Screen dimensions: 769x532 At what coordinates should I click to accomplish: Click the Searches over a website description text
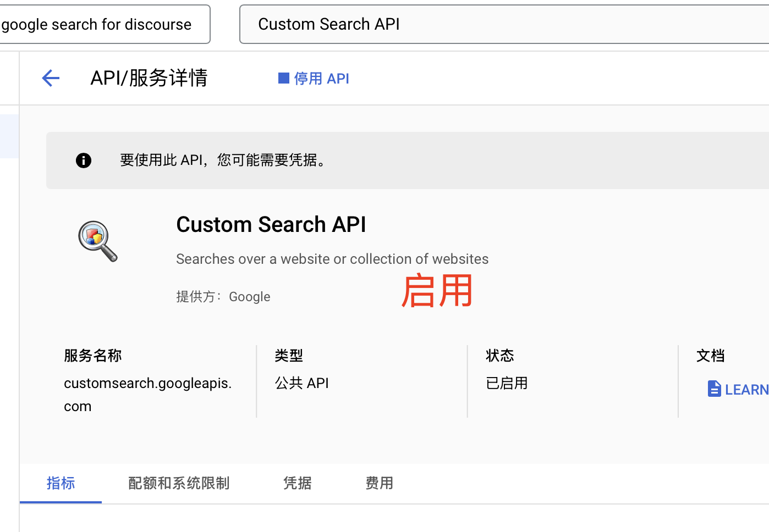(332, 258)
